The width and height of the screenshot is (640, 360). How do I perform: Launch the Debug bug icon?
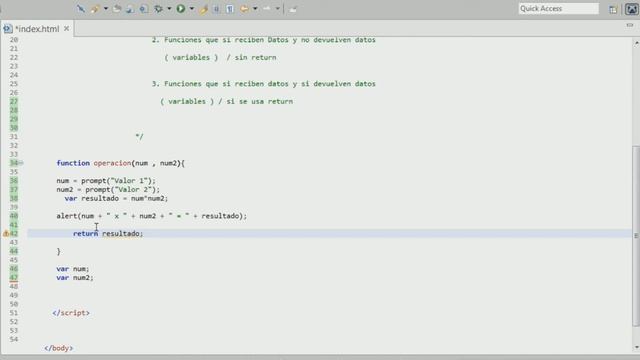pos(158,9)
